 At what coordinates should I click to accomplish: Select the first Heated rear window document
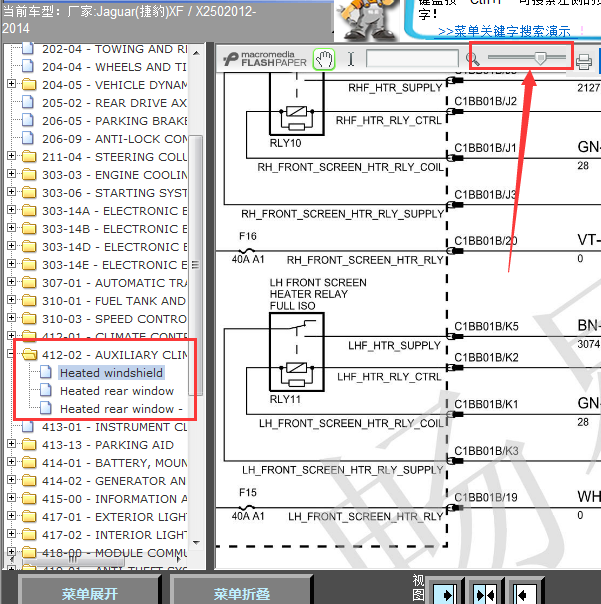[x=117, y=391]
